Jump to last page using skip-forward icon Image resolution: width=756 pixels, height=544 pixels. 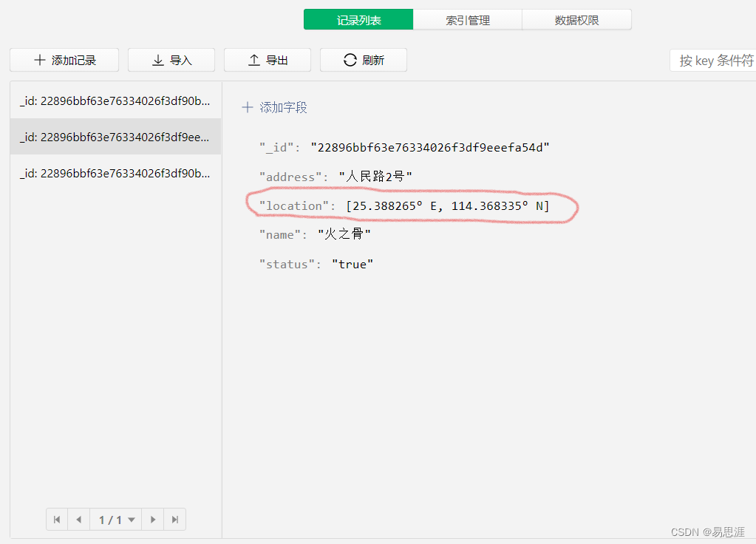click(174, 519)
